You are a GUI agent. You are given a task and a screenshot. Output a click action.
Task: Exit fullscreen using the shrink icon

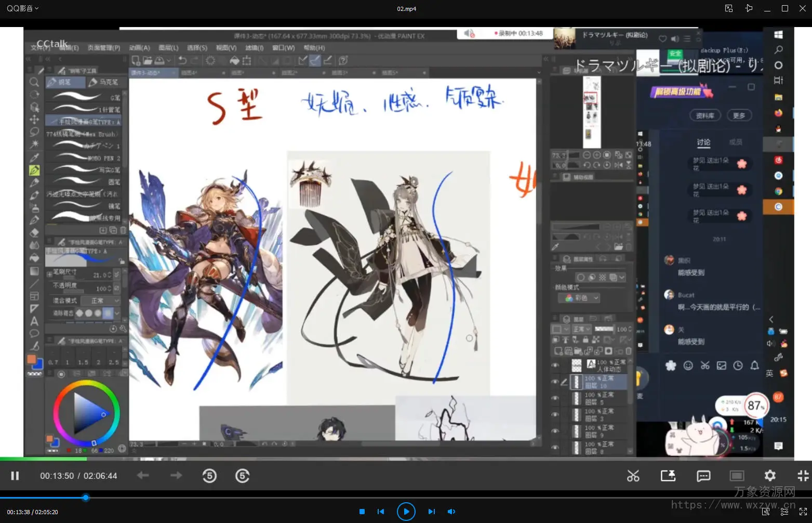803,476
